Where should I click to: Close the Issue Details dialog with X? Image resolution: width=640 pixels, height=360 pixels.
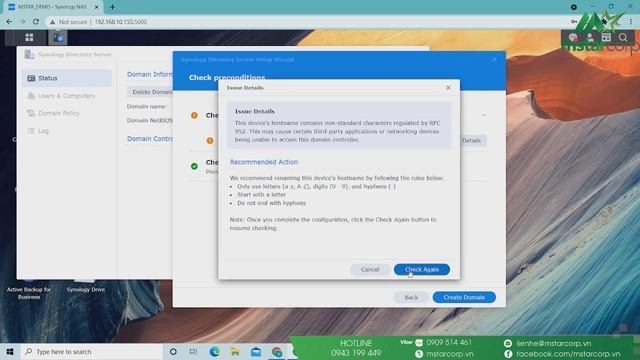(448, 87)
